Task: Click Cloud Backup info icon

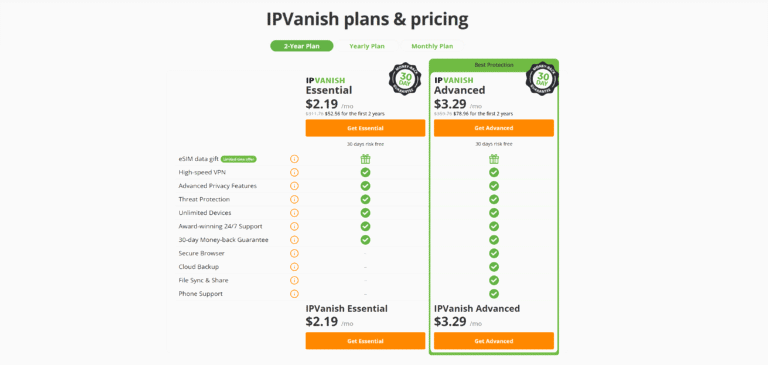Action: 294,267
